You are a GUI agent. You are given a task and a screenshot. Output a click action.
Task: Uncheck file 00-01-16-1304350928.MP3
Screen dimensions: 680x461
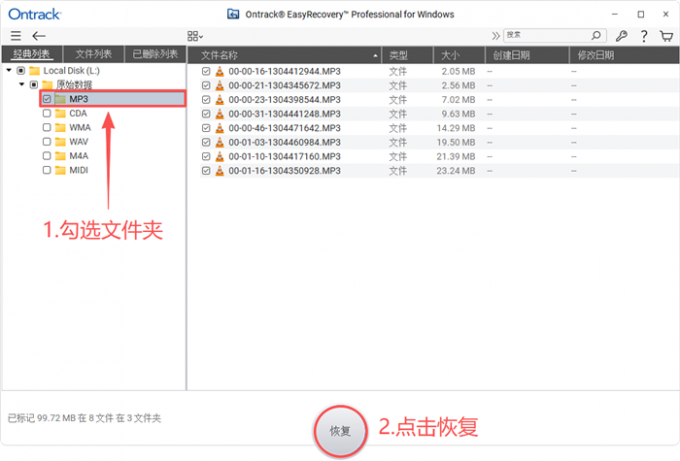coord(206,171)
